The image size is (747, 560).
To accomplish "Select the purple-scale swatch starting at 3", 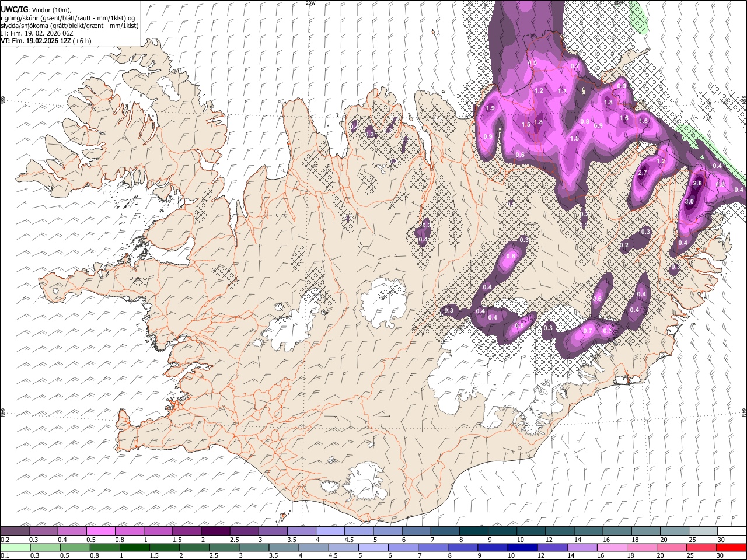I will (273, 531).
